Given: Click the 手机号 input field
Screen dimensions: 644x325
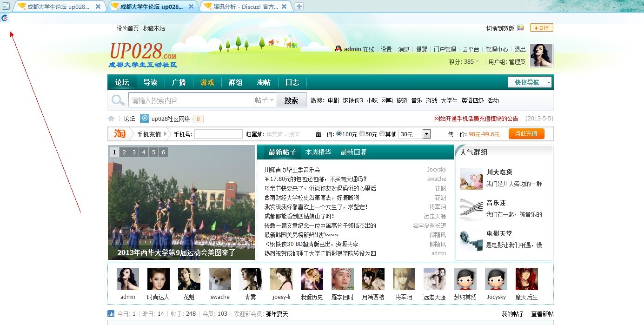Looking at the screenshot, I should [x=219, y=134].
